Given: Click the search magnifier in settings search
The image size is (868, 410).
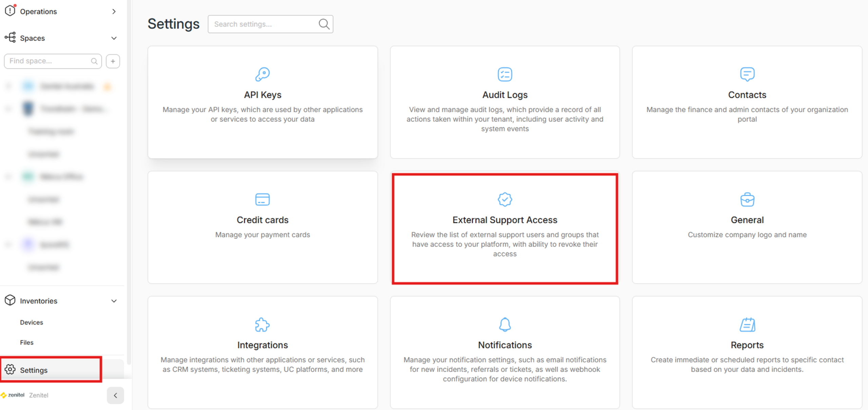Looking at the screenshot, I should click(x=324, y=24).
